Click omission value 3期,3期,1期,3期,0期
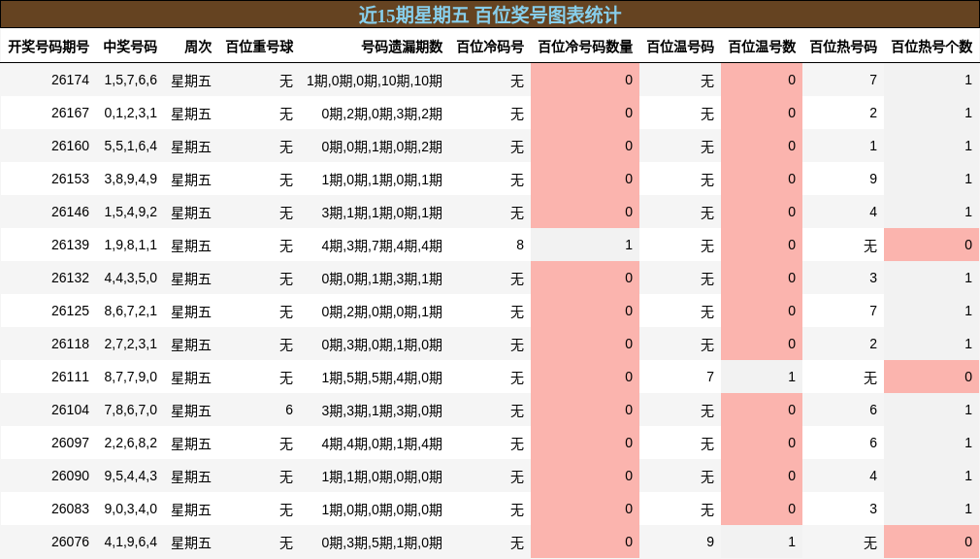Image resolution: width=980 pixels, height=559 pixels. coord(382,411)
